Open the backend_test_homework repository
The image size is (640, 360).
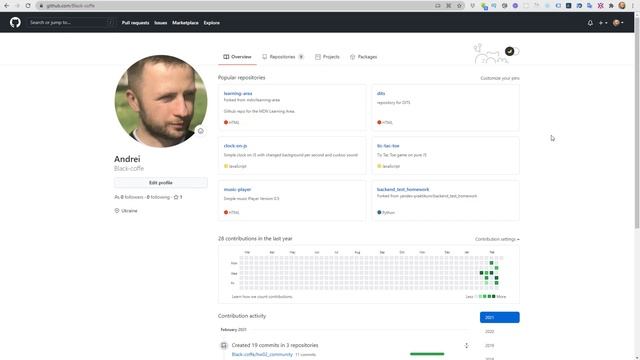click(403, 189)
